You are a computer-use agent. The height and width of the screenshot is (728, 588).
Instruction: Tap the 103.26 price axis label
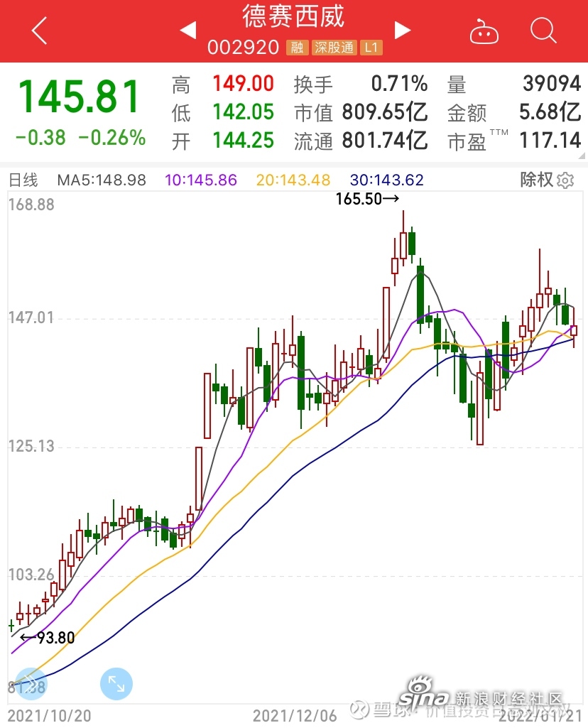pos(31,575)
